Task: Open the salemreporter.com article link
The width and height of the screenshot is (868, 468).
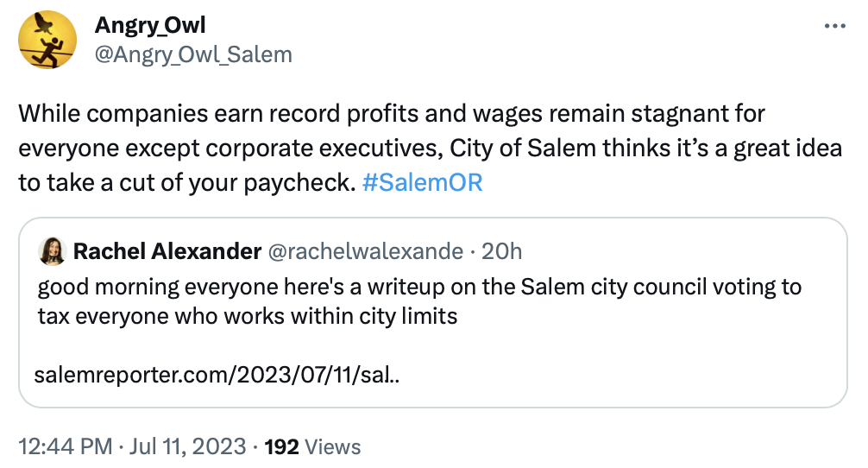Action: 216,376
